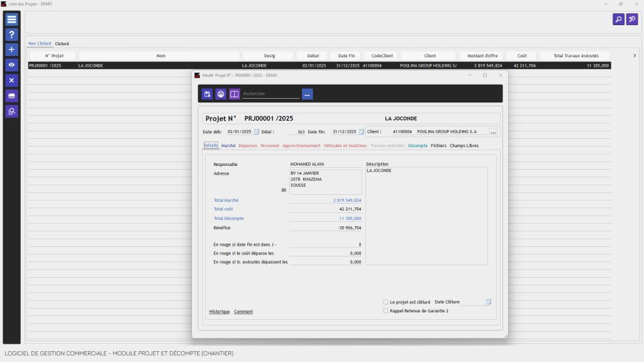The image size is (644, 362).
Task: Click the save icon in the project dialog toolbar
Action: 207,94
